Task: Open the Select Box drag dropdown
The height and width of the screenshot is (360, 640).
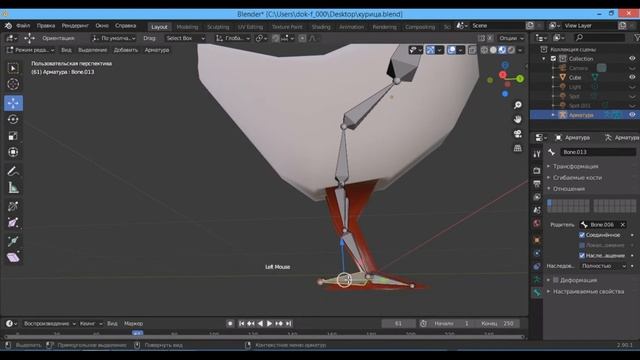Action: 185,38
